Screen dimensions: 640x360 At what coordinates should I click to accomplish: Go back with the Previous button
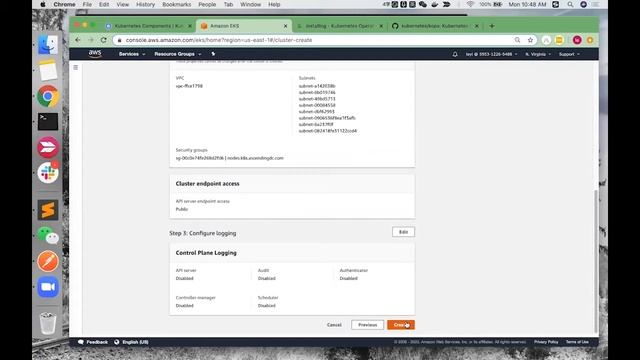pyautogui.click(x=367, y=325)
